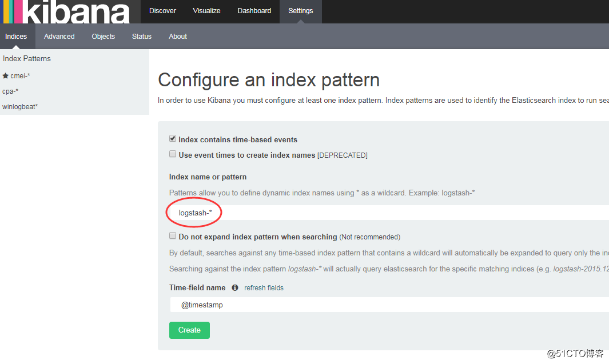Click the Configure an index pattern heading
This screenshot has width=609, height=364.
click(x=269, y=81)
